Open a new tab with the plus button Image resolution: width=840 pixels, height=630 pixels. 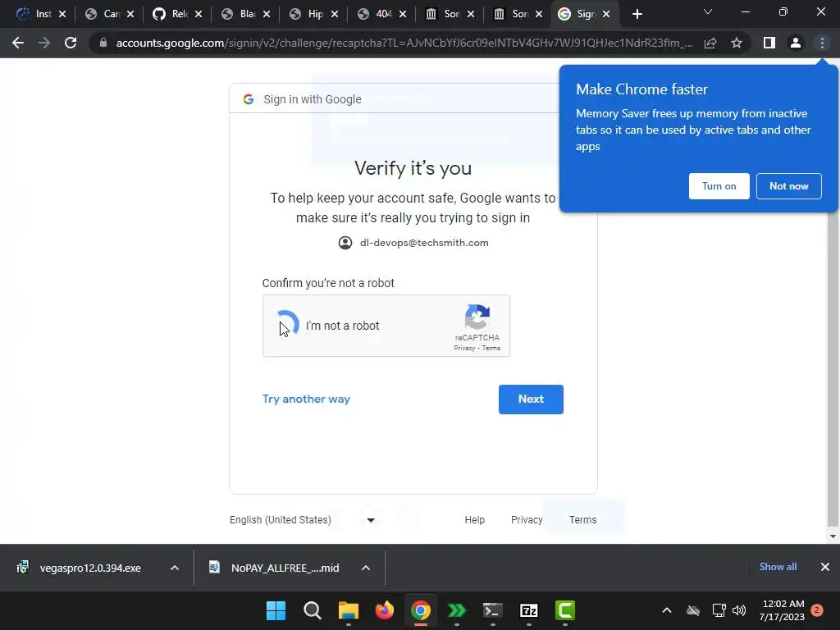(637, 14)
